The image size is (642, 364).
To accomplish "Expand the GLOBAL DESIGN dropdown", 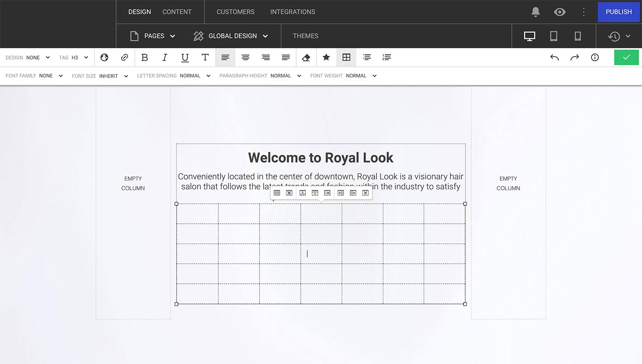I will (x=231, y=36).
